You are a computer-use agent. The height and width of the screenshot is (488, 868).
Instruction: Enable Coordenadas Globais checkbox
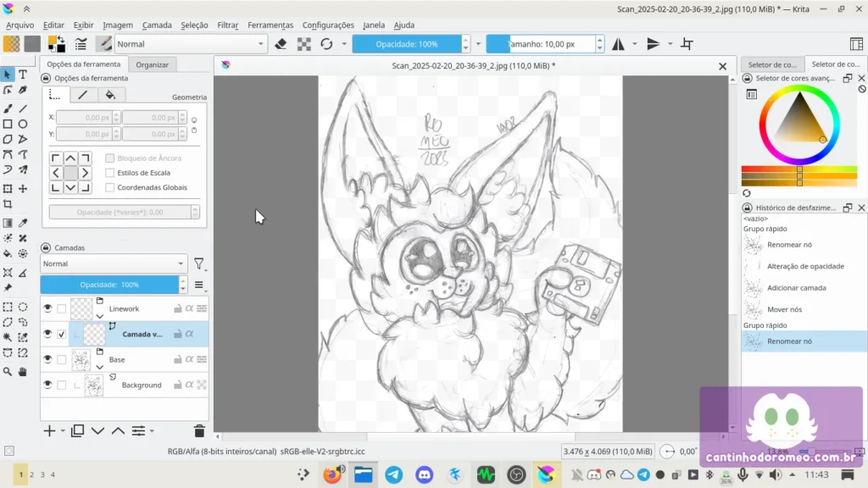click(x=109, y=187)
